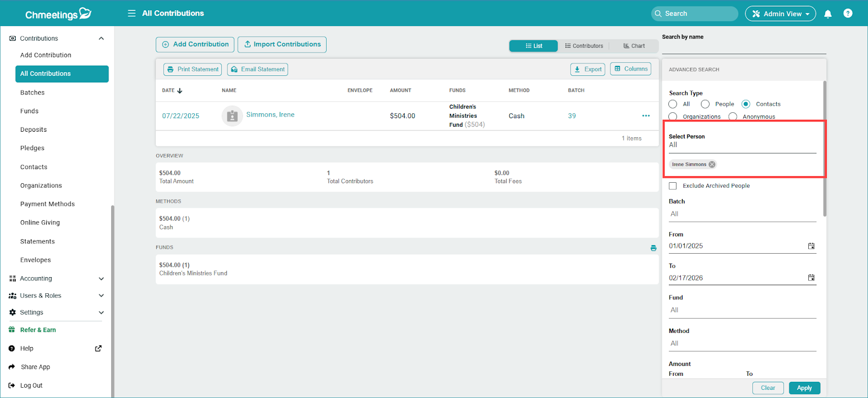Screen dimensions: 868x398
Task: Collapse the Contributions sidebar section
Action: point(101,38)
